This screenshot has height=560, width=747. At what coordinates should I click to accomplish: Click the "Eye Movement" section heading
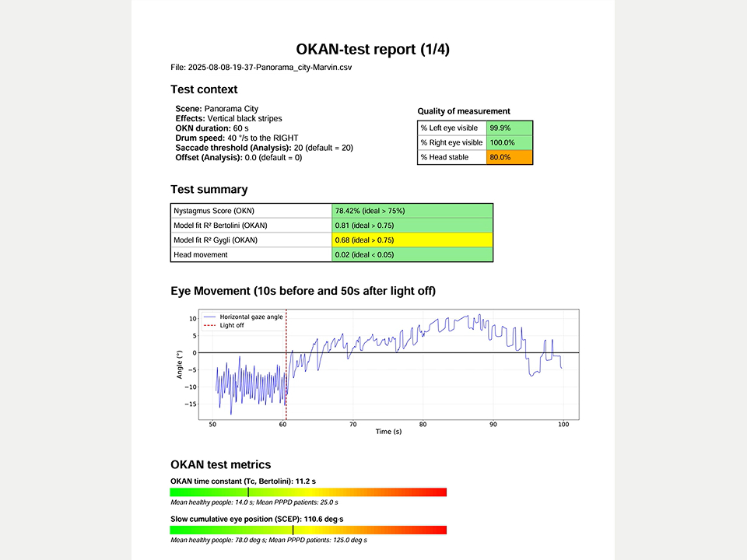click(x=303, y=291)
